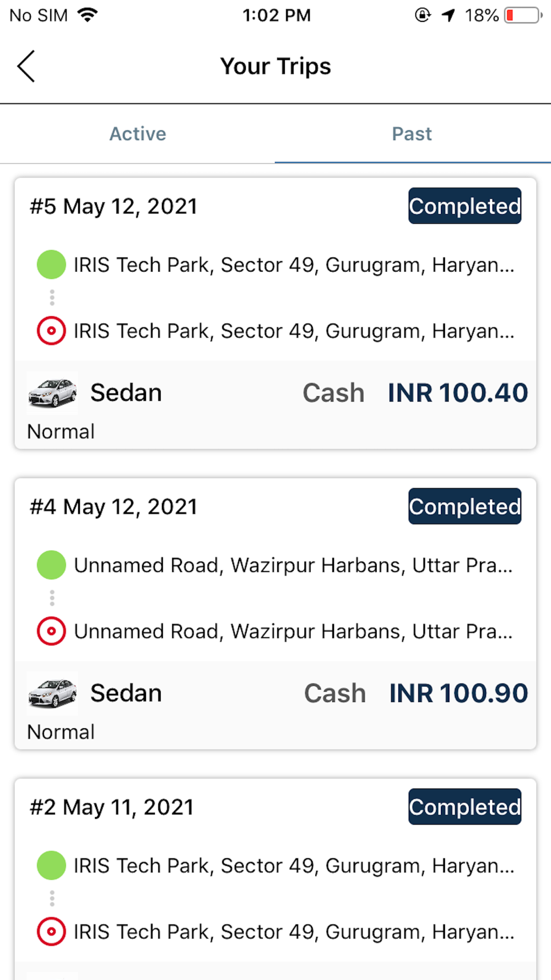Open trip #4 May 12, 2021 header
This screenshot has height=980, width=551.
pyautogui.click(x=114, y=507)
